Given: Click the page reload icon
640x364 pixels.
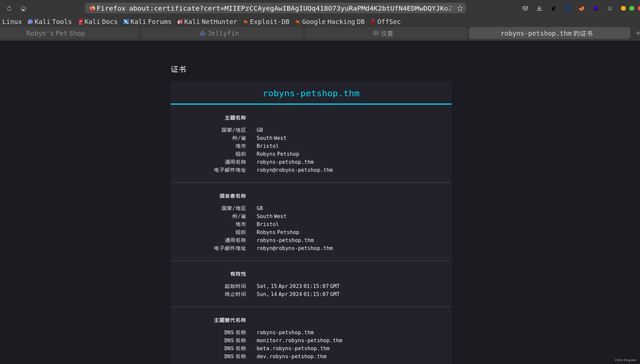Looking at the screenshot, I should (9, 9).
